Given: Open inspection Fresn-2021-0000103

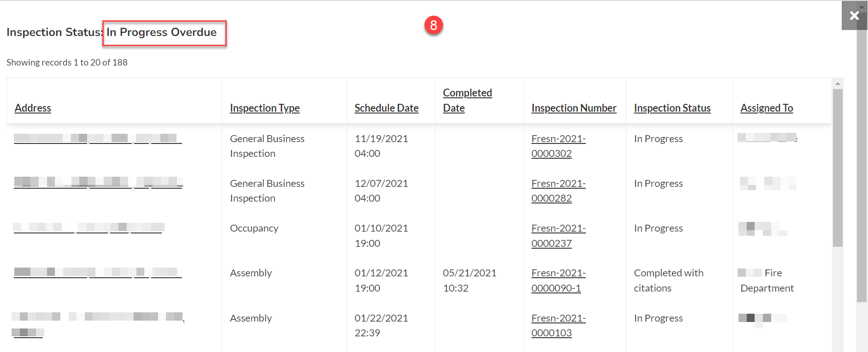Looking at the screenshot, I should (x=558, y=325).
